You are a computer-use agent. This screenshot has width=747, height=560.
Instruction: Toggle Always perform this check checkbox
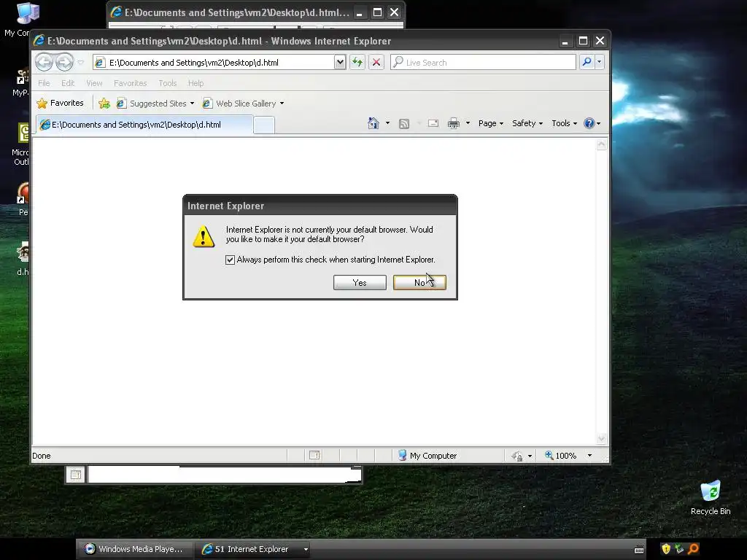(x=230, y=260)
